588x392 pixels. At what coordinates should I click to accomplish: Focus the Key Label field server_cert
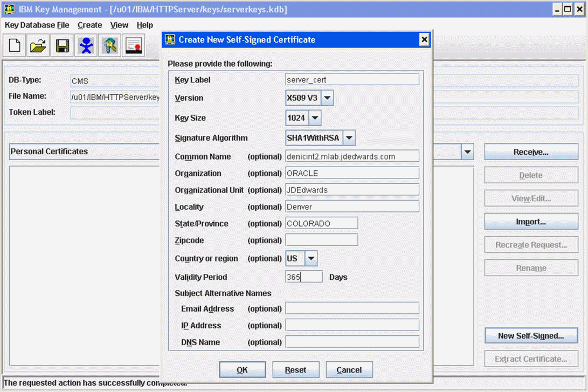tap(352, 79)
